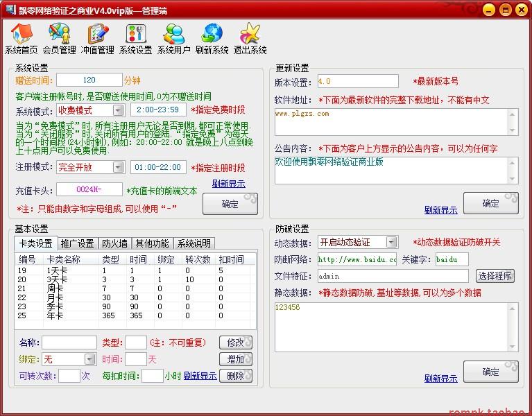532x416 pixels.
Task: Switch to 卡类设置 tab
Action: tap(36, 243)
